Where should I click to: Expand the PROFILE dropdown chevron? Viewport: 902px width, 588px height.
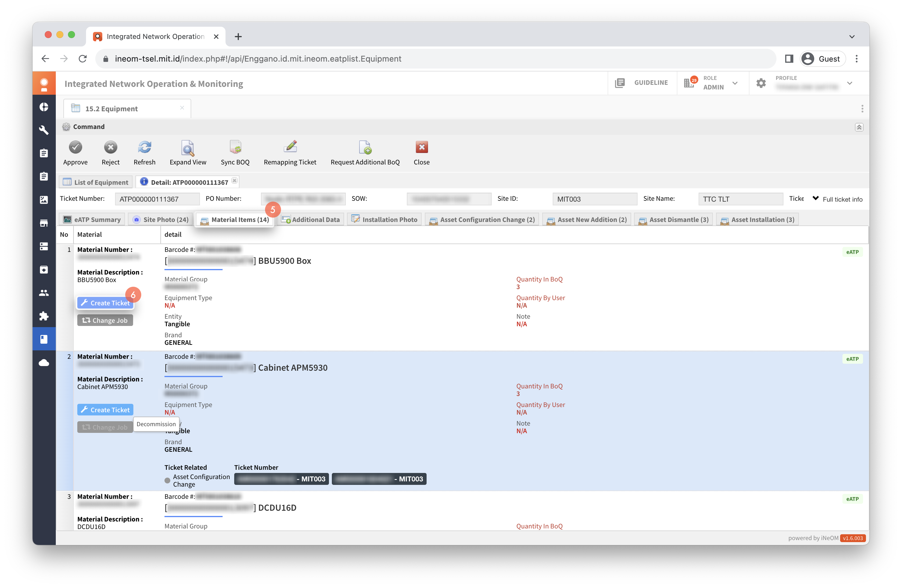(850, 83)
